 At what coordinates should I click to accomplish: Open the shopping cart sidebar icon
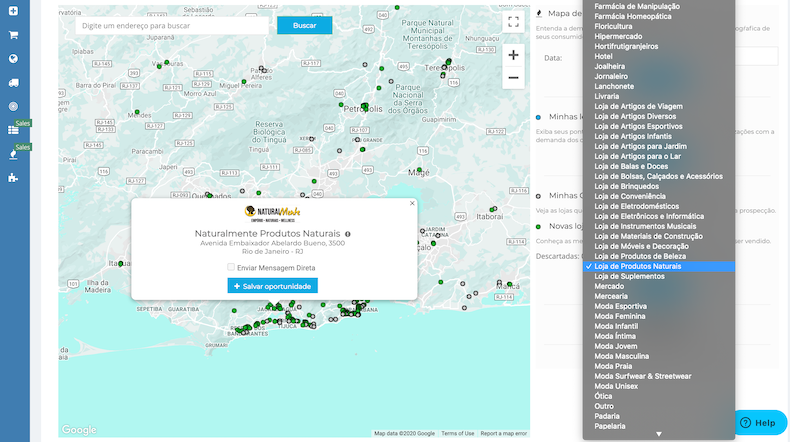[13, 34]
